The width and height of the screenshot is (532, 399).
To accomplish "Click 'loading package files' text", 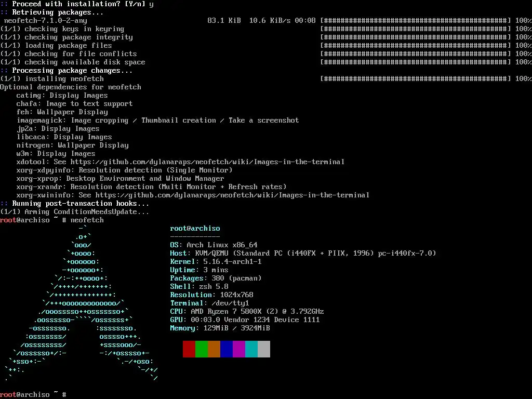I will (x=68, y=46).
